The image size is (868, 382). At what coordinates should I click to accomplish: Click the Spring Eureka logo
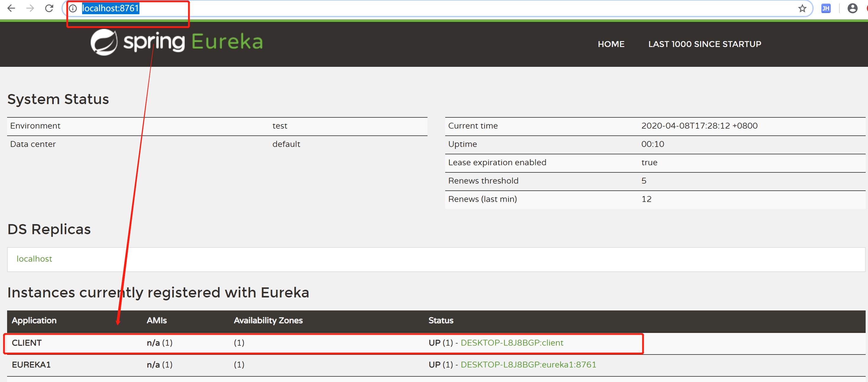[177, 42]
